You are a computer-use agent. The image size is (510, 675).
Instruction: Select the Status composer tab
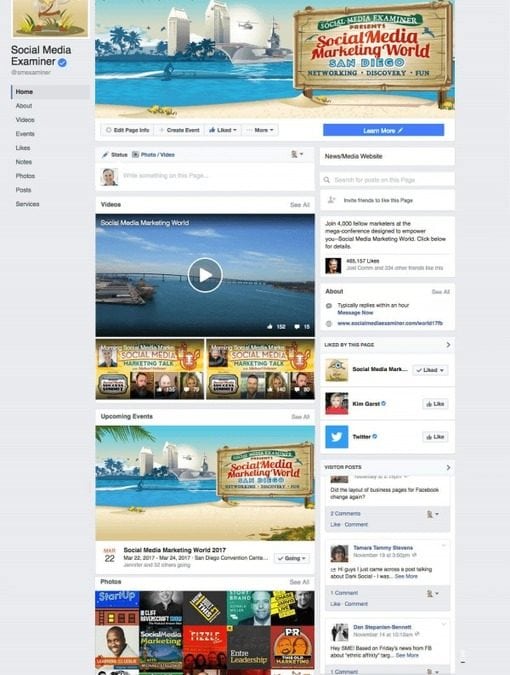[115, 155]
